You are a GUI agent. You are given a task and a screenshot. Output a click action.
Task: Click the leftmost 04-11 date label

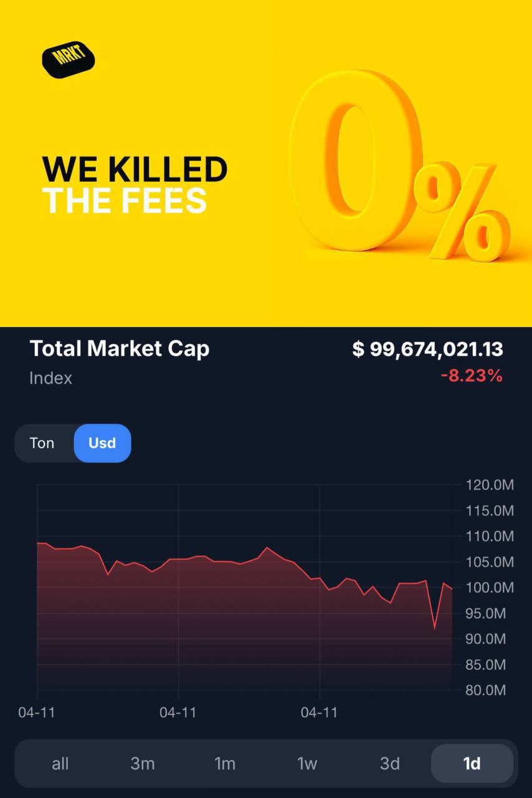tap(37, 712)
